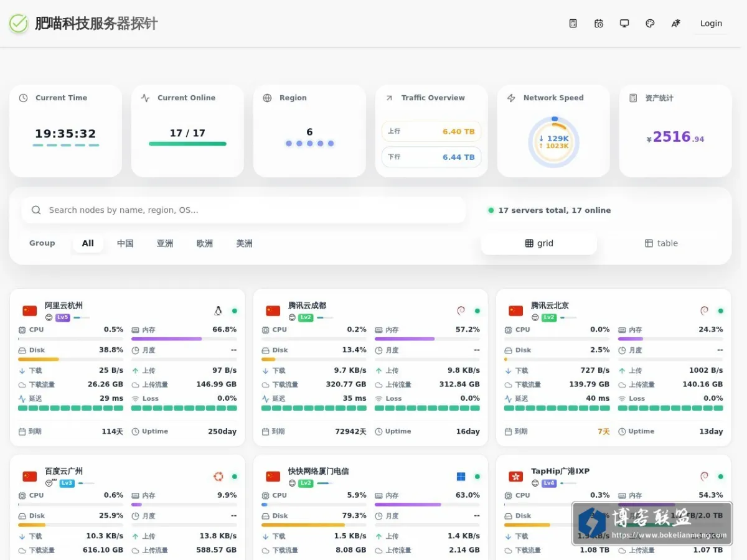The image size is (747, 560).
Task: Click the Lv5 badge on 阿里云杭州
Action: click(x=62, y=317)
